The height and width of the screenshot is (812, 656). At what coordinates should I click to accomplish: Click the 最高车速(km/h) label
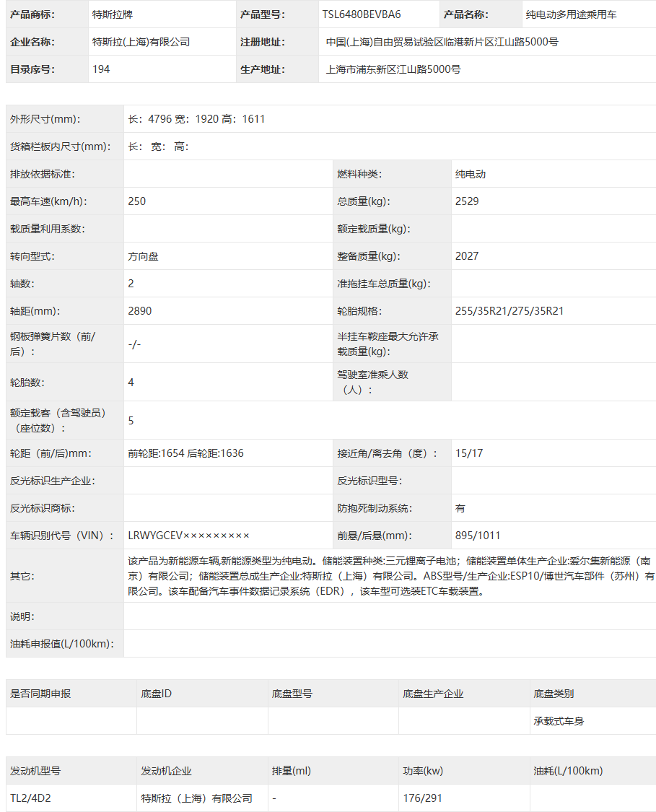click(48, 201)
